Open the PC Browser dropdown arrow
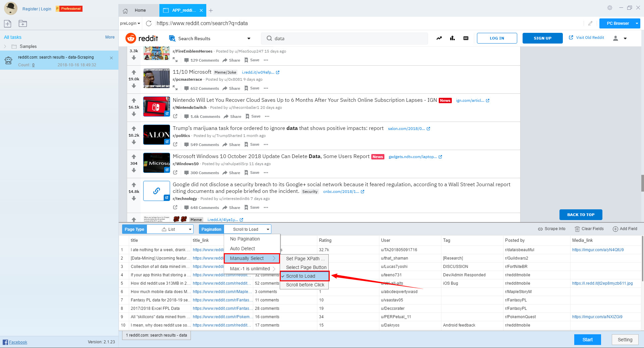Screen dimensions: 644x348 pos(637,23)
